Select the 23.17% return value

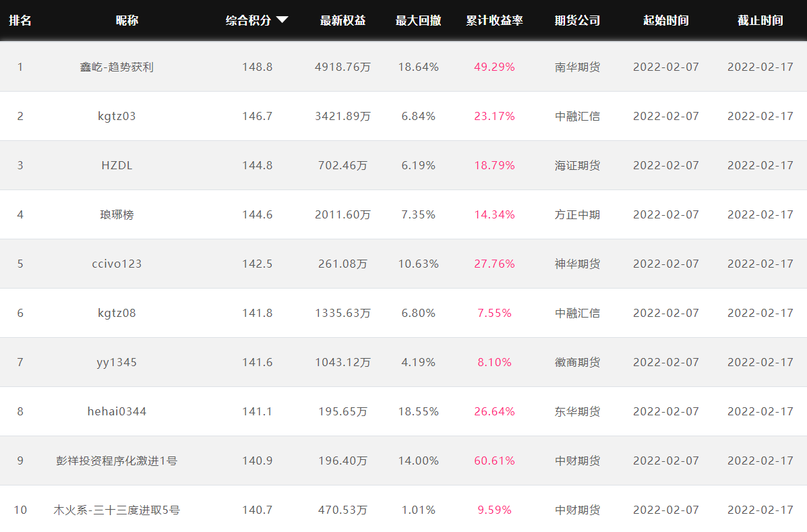click(495, 116)
